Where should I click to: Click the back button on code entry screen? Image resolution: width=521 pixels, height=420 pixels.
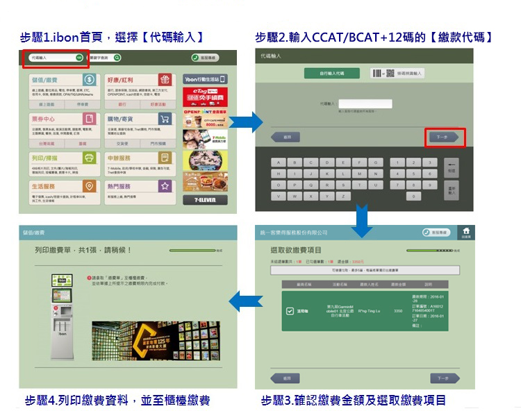point(286,137)
